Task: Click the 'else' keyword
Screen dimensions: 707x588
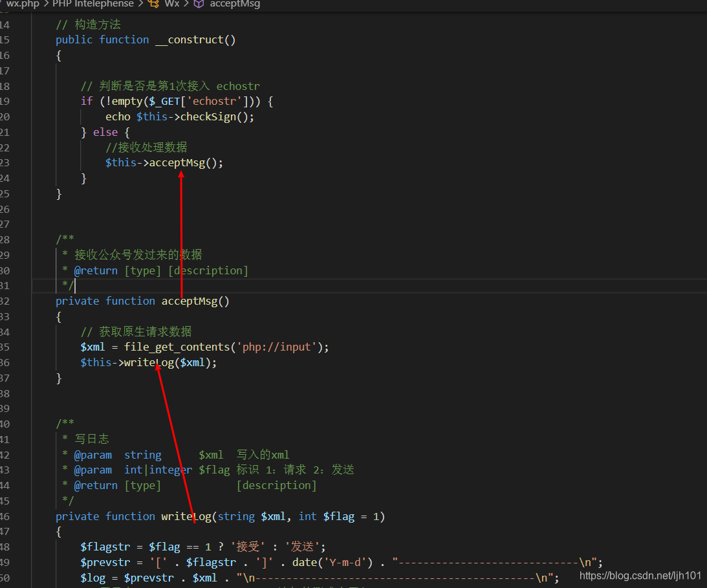Action: click(105, 132)
